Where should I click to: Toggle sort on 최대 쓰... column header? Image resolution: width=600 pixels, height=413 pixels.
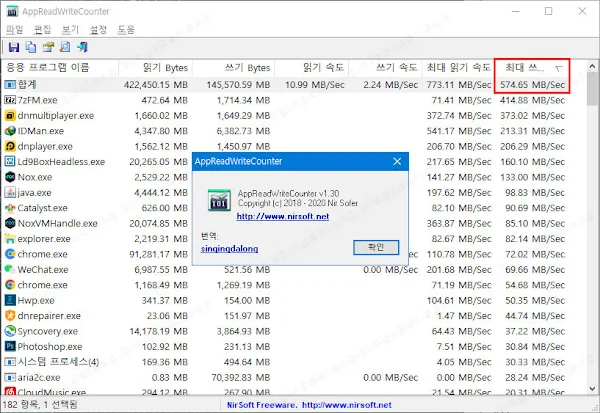coord(532,68)
